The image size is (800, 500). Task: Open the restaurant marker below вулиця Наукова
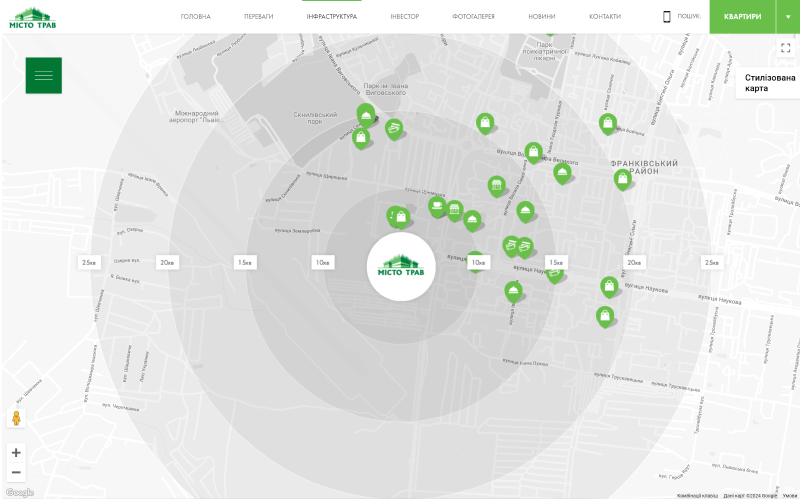513,292
